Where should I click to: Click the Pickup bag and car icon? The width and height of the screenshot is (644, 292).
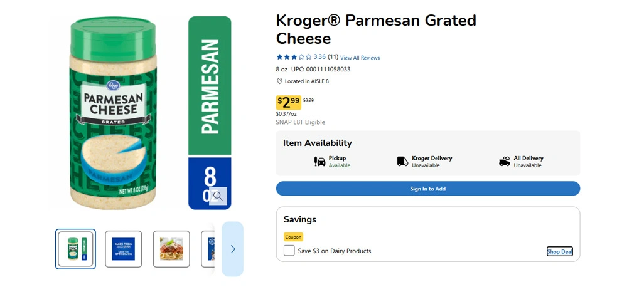click(320, 162)
